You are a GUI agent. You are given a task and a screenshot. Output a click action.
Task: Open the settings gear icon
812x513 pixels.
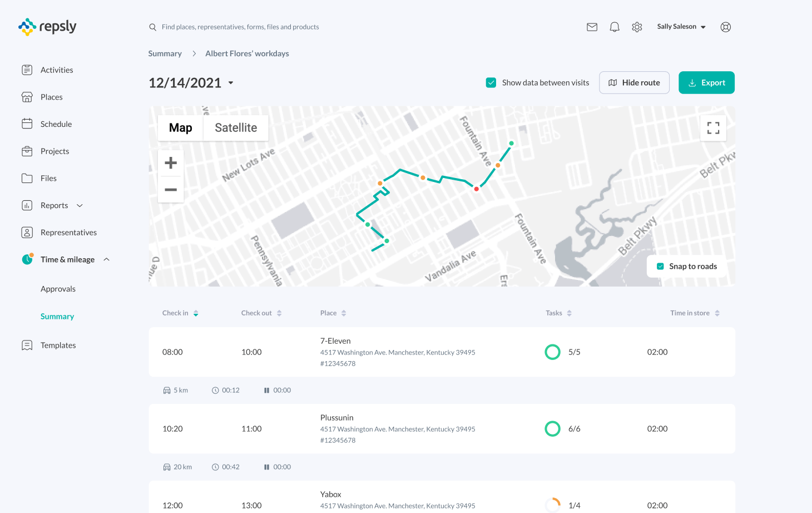[637, 27]
